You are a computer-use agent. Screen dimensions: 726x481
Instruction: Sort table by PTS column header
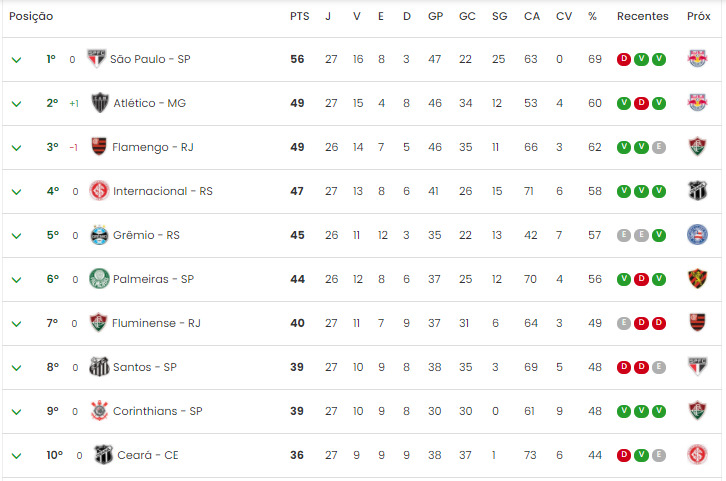300,16
